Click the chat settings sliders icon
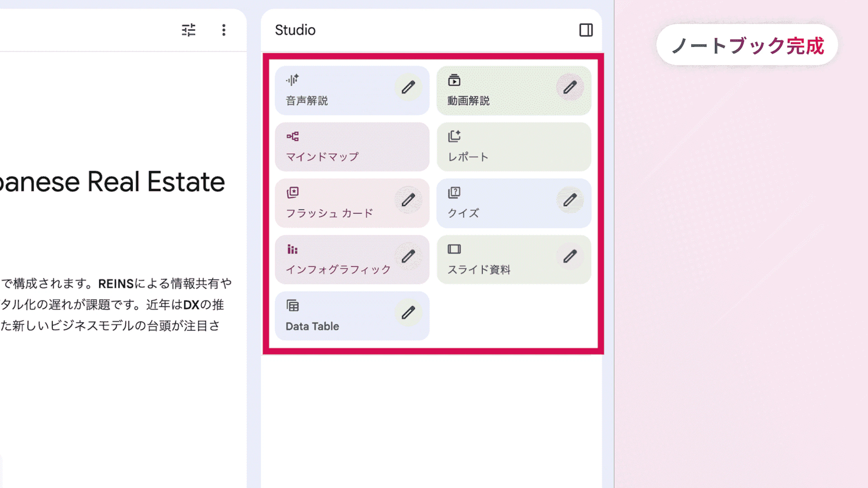Screen dimensions: 868x488 [188, 30]
